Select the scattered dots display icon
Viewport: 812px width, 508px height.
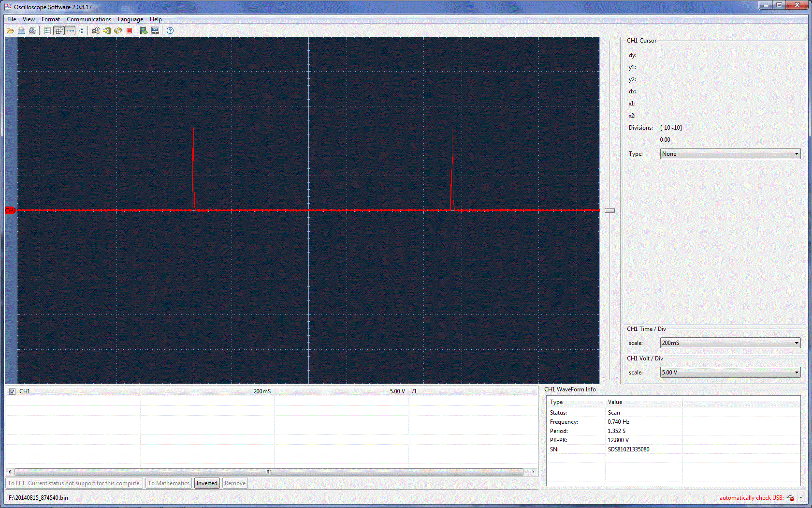[81, 30]
